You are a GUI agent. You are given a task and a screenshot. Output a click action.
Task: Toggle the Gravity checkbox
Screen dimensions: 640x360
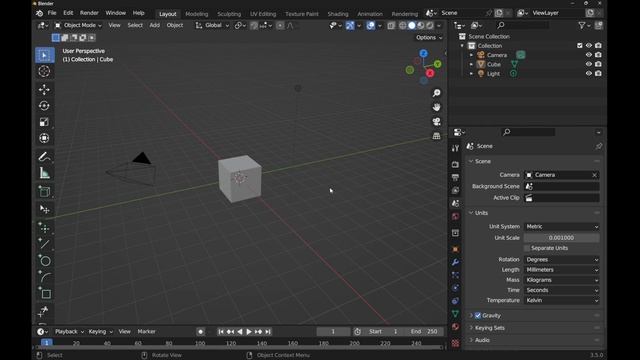(x=478, y=316)
